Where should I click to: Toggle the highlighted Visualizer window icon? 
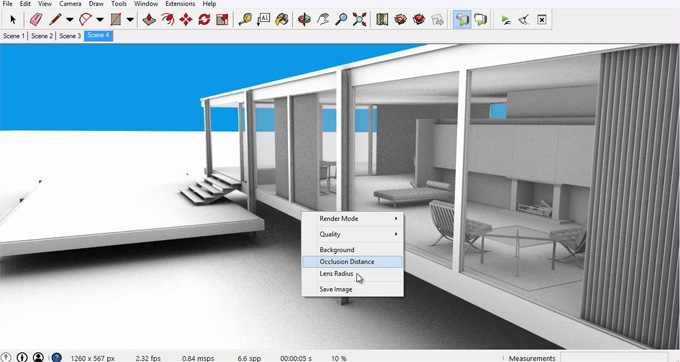click(x=462, y=20)
